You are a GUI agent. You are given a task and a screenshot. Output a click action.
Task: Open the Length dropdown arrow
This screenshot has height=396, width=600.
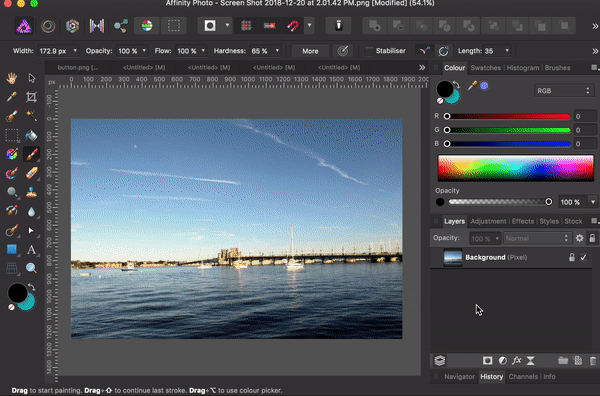click(x=507, y=51)
